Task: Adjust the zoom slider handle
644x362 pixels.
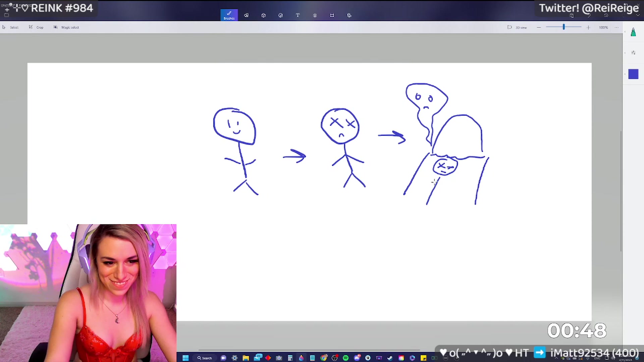Action: (x=563, y=27)
